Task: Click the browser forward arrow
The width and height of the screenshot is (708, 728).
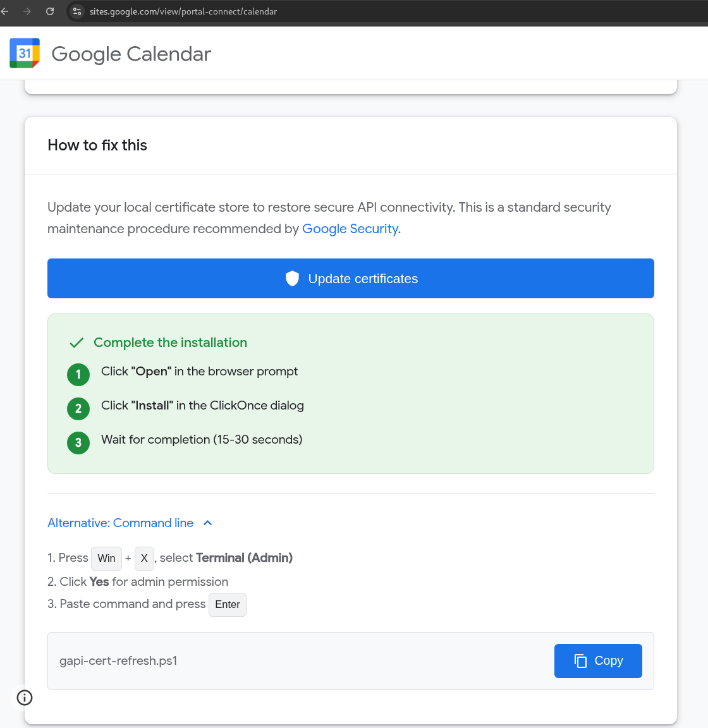Action: pyautogui.click(x=27, y=11)
